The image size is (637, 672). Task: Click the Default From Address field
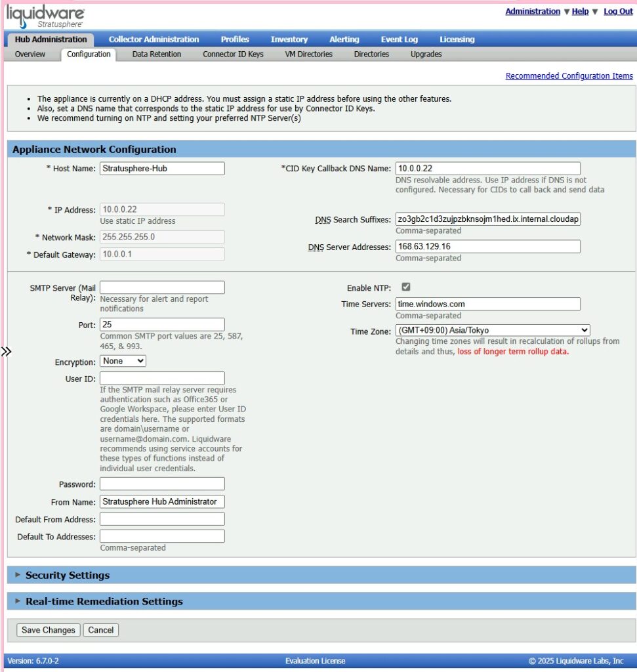162,519
